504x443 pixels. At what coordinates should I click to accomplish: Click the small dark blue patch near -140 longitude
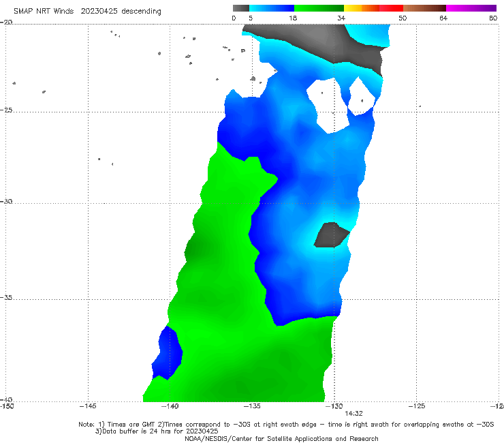(x=167, y=353)
